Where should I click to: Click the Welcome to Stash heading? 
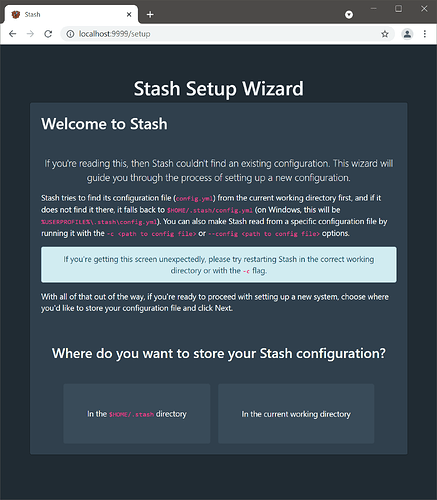(x=104, y=124)
